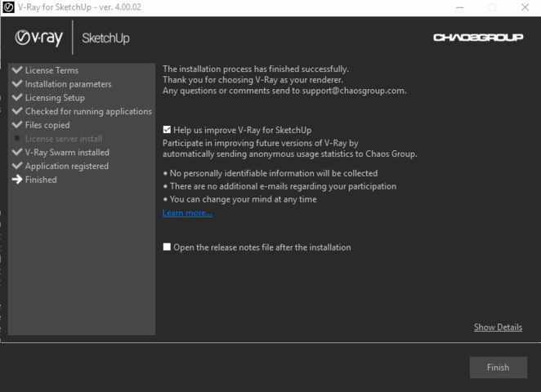This screenshot has height=392, width=541.
Task: Click the Finish button
Action: click(498, 367)
